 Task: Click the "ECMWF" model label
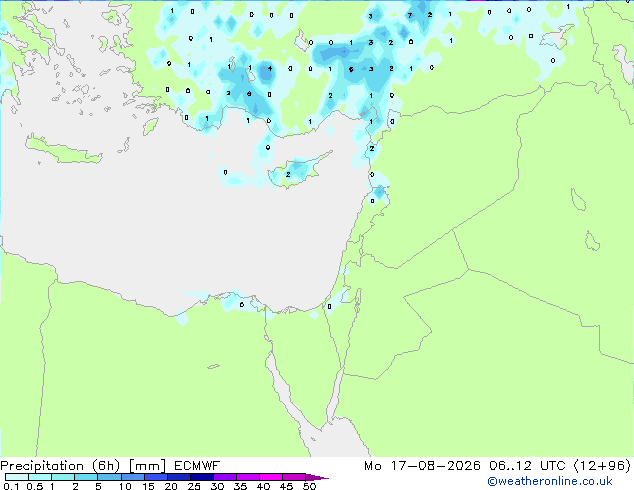click(x=197, y=466)
